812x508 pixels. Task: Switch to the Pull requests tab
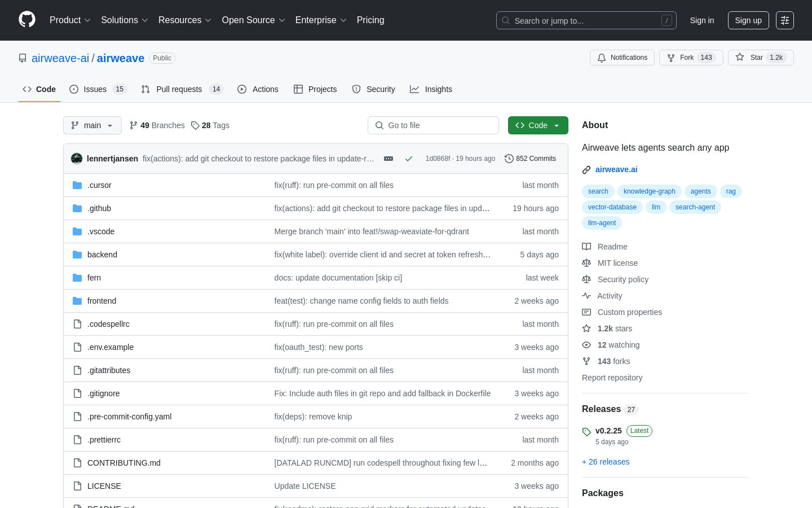pyautogui.click(x=182, y=89)
